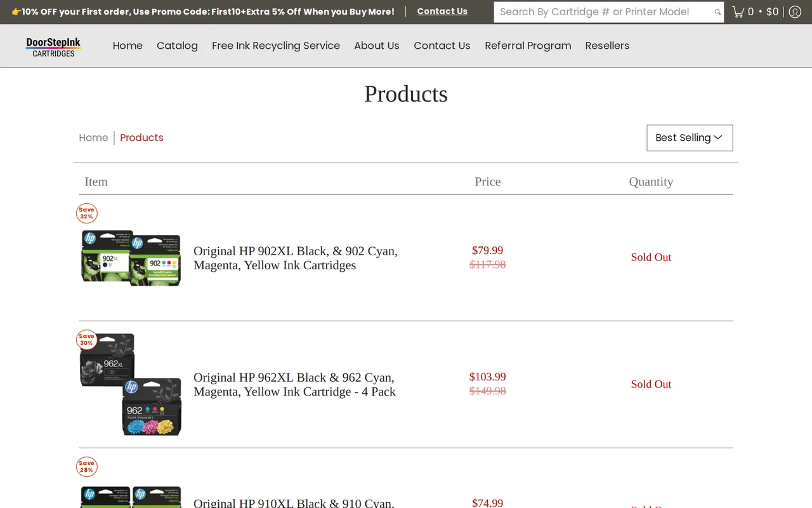Image resolution: width=812 pixels, height=508 pixels.
Task: Click the Products breadcrumb link
Action: tap(141, 138)
